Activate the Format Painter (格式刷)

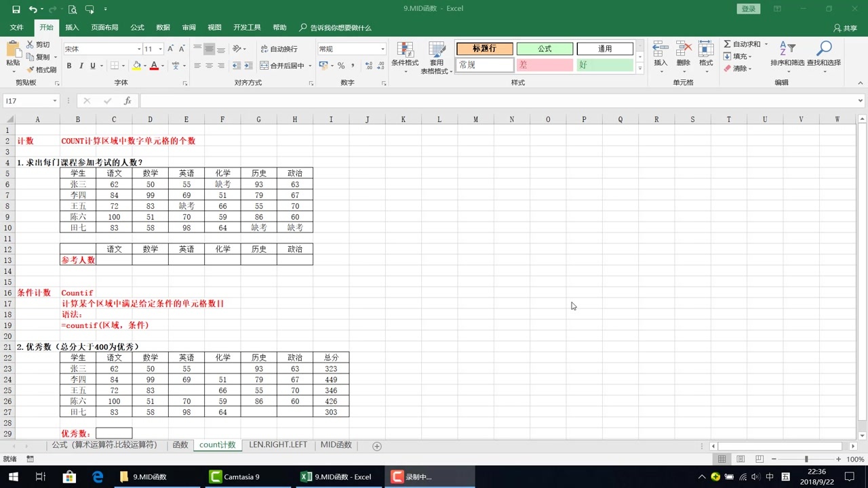[x=41, y=69]
